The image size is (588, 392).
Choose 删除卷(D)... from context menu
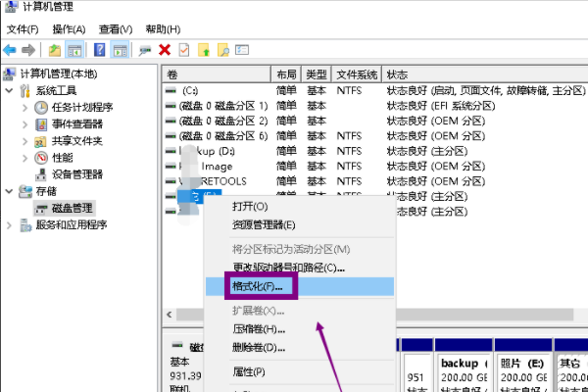tap(259, 347)
